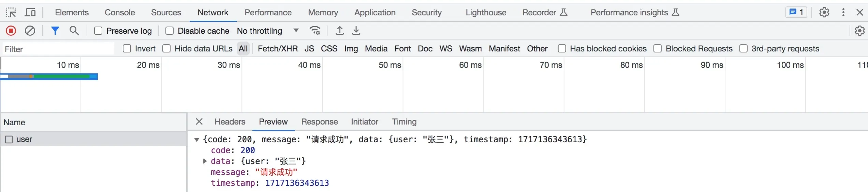
Task: Open network conditions wifi icon
Action: point(315,31)
